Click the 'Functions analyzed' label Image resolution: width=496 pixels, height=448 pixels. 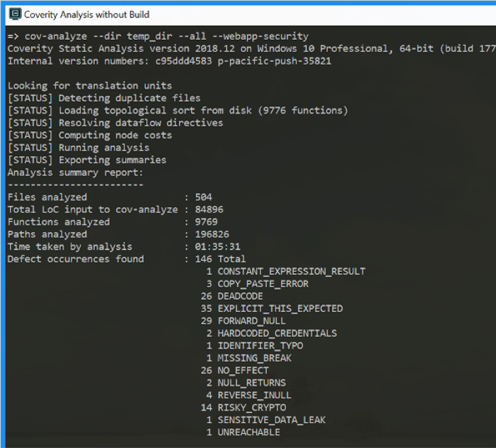tap(59, 221)
